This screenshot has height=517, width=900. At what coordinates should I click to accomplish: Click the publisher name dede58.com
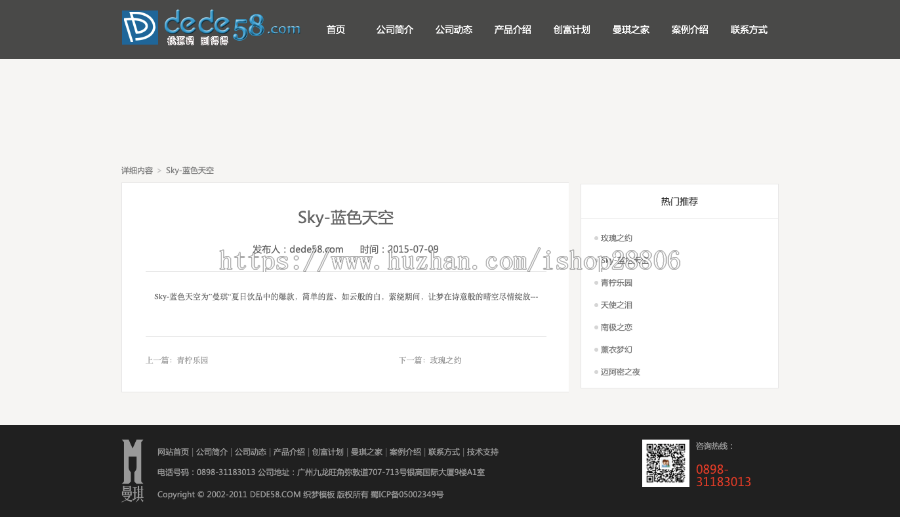(316, 249)
